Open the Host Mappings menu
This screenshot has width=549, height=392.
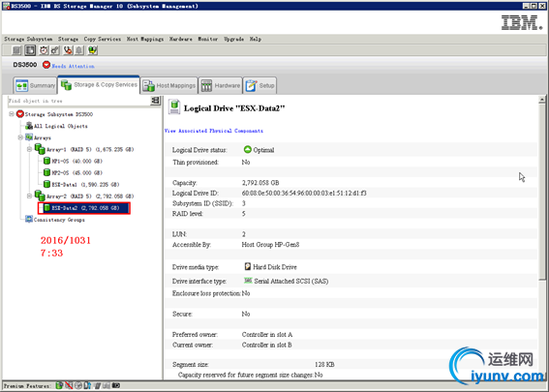(x=145, y=39)
